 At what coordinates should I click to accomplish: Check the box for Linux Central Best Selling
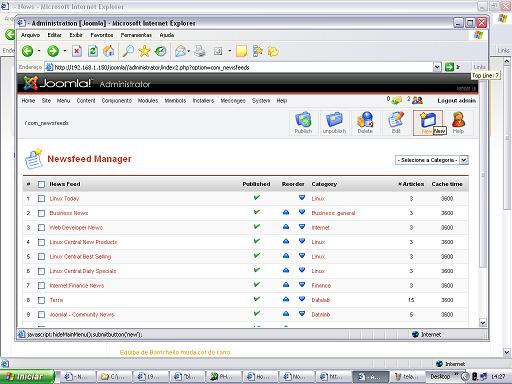click(41, 257)
